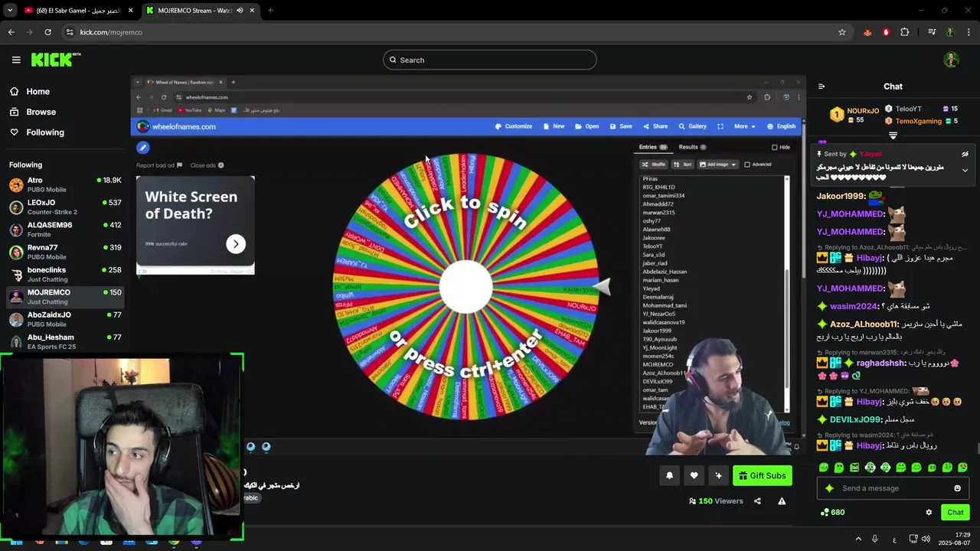Screen dimensions: 980x551
Task: Click the wheel center to spin
Action: click(x=465, y=286)
